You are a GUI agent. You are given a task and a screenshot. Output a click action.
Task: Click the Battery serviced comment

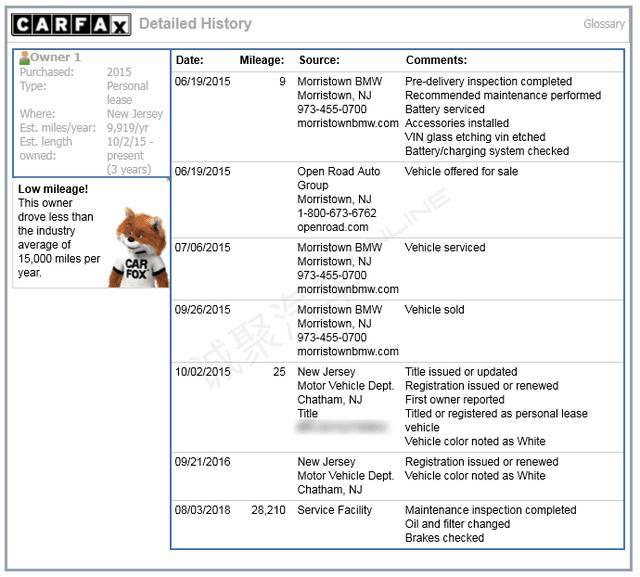[x=444, y=109]
